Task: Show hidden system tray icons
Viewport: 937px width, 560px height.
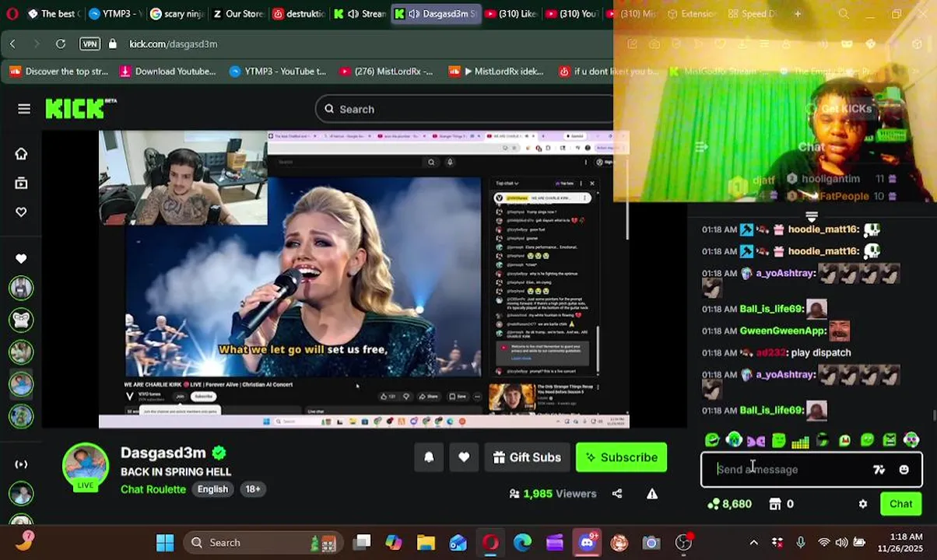Action: [x=753, y=543]
